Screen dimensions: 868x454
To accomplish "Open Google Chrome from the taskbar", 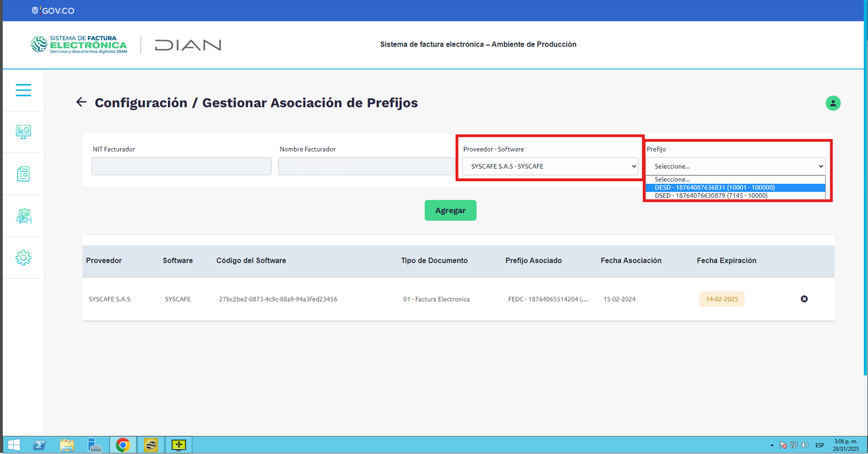I will coord(123,445).
